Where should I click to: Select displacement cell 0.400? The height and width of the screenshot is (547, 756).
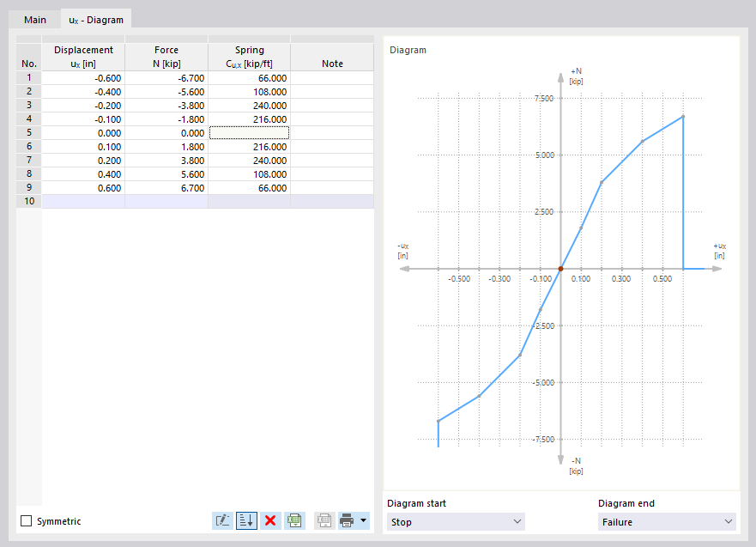[83, 174]
